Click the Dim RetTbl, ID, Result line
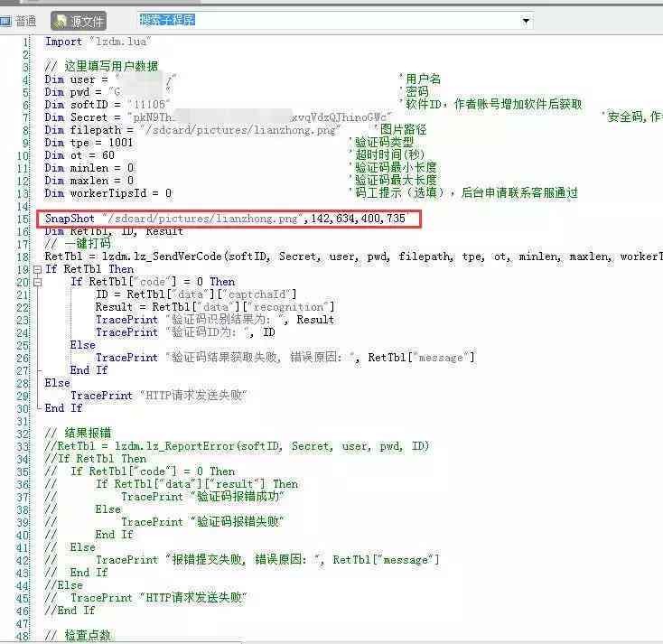This screenshot has height=644, width=663. point(114,231)
